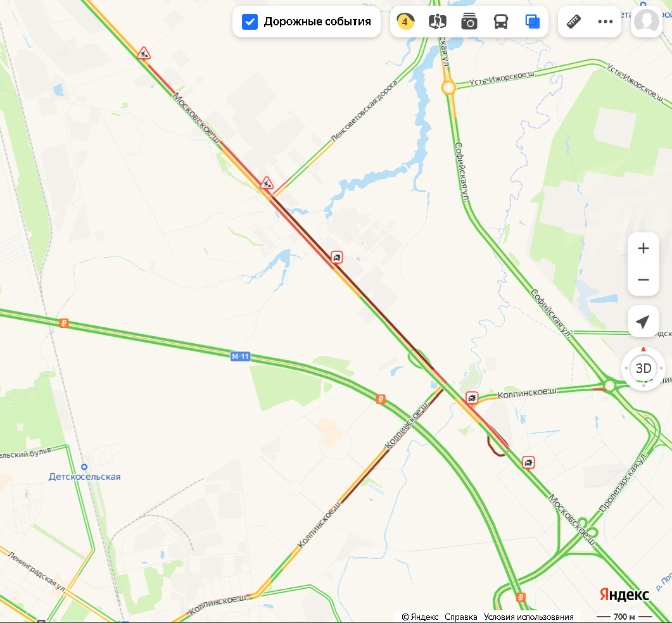Uncheck the Дорожные события checkbox
The image size is (672, 623).
coord(250,22)
